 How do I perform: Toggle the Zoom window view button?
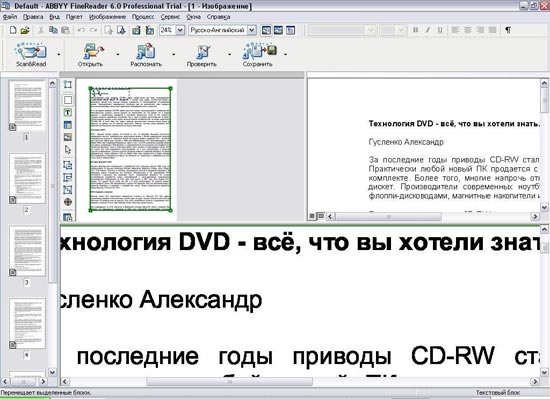coord(278,30)
